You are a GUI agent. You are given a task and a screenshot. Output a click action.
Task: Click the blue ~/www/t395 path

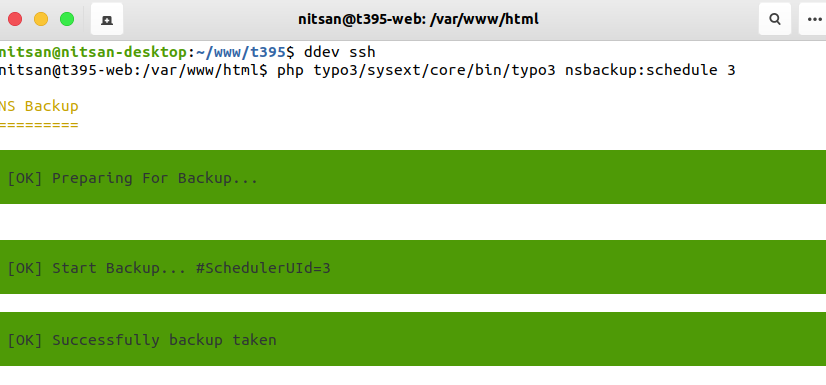(x=241, y=52)
